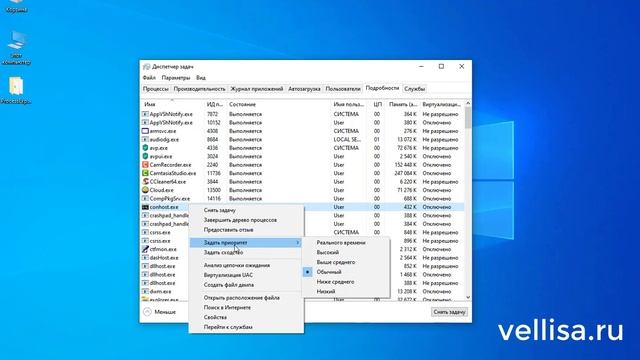Open Свойства from the context menu

click(x=215, y=317)
